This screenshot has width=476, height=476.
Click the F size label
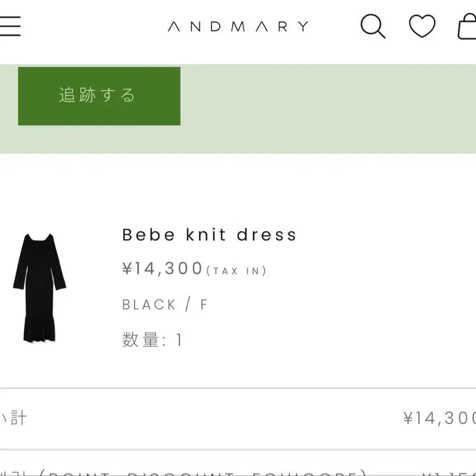coord(204,305)
